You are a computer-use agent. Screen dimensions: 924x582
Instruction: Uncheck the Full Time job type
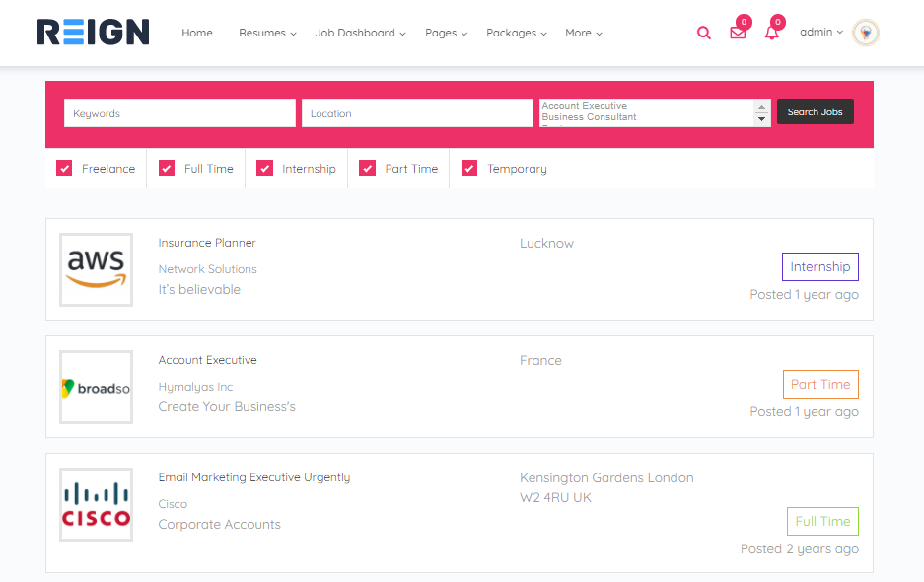pos(167,168)
